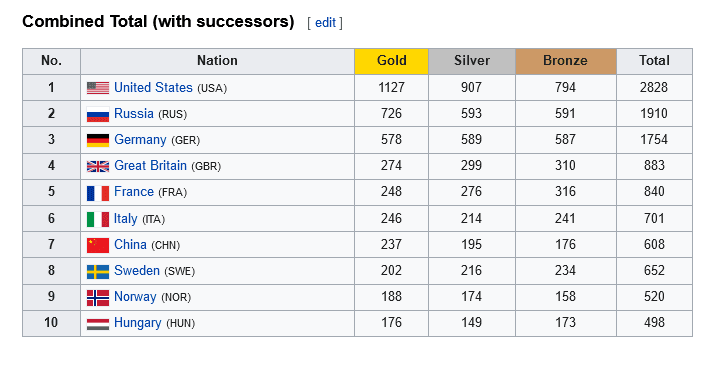Follow the Great Britain link
715x366 pixels.
pos(150,165)
